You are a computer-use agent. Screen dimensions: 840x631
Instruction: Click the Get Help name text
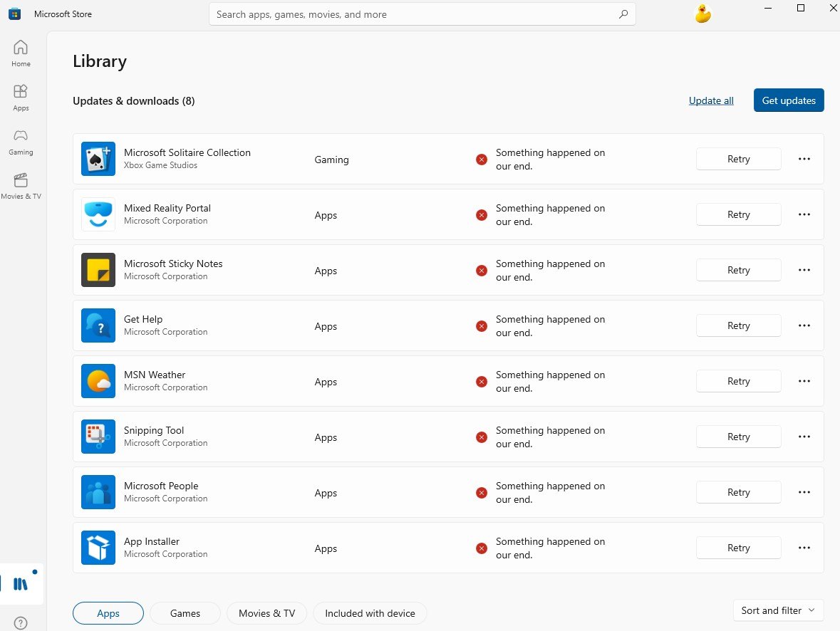143,319
